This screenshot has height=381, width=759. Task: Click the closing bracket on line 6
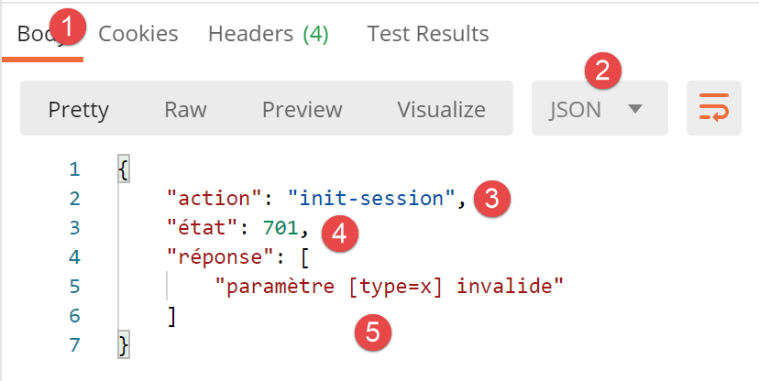point(171,316)
